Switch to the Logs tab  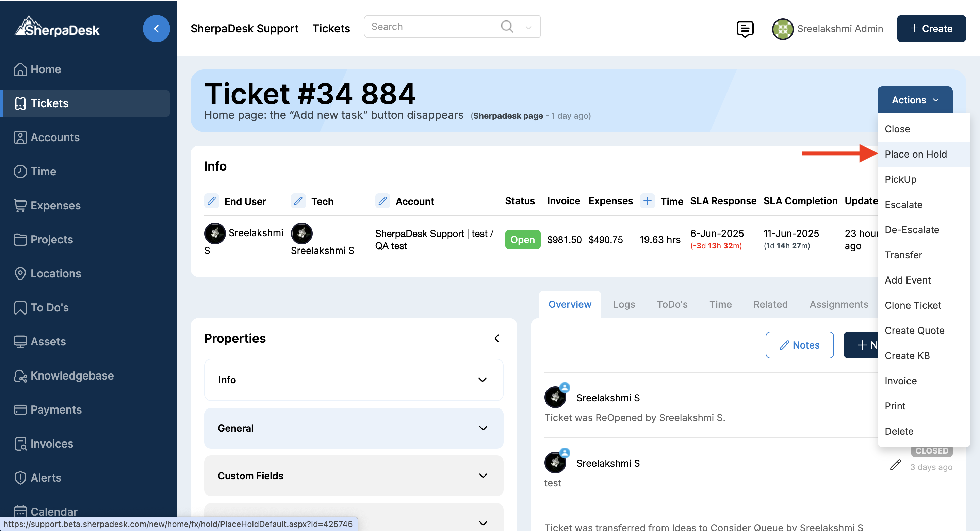[624, 304]
